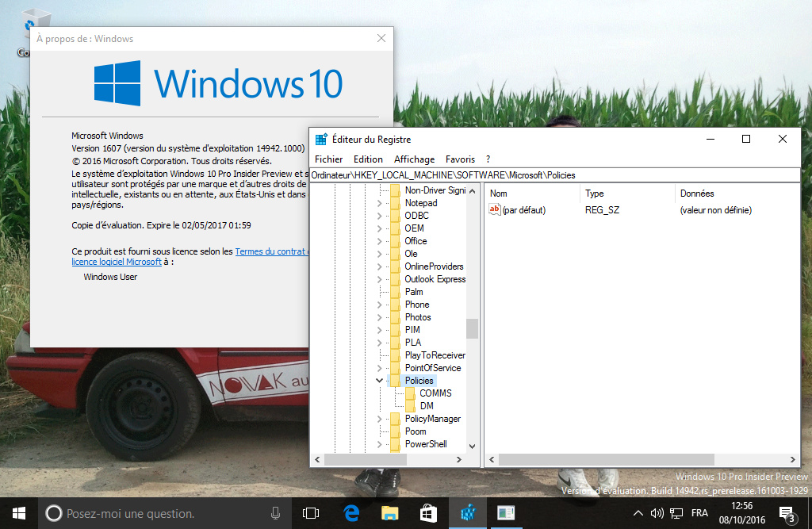Viewport: 812px width, 529px height.
Task: Click the Office folder icon in the tree
Action: (395, 241)
